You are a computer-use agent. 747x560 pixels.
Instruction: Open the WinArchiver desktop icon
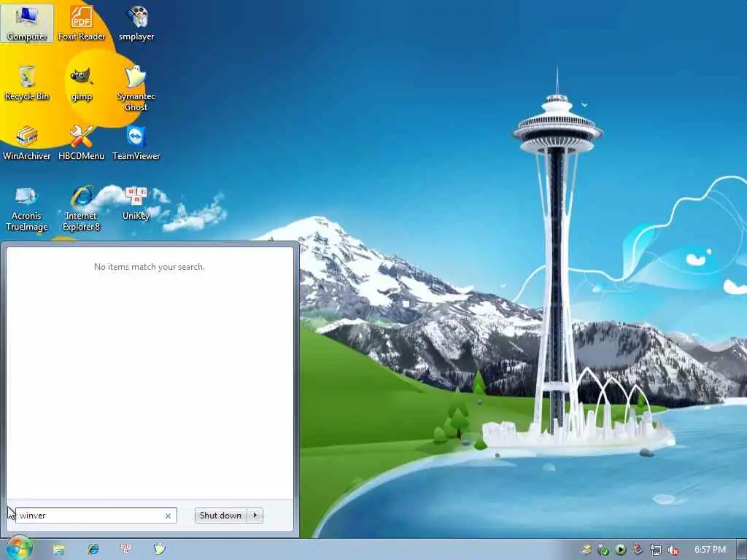(27, 142)
